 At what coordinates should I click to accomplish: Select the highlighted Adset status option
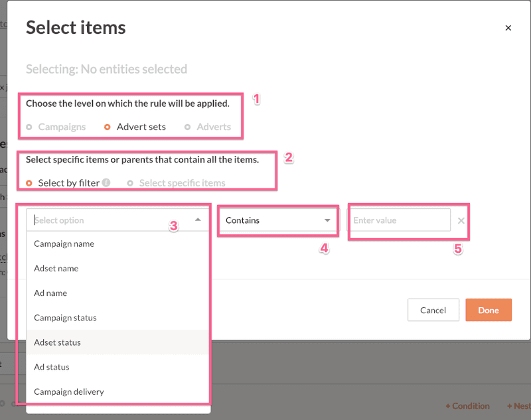[57, 342]
